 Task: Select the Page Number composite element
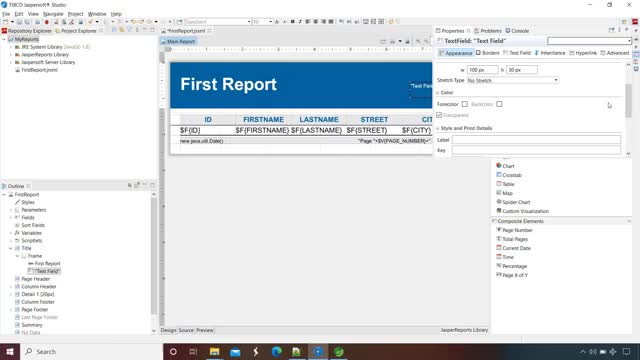514,230
